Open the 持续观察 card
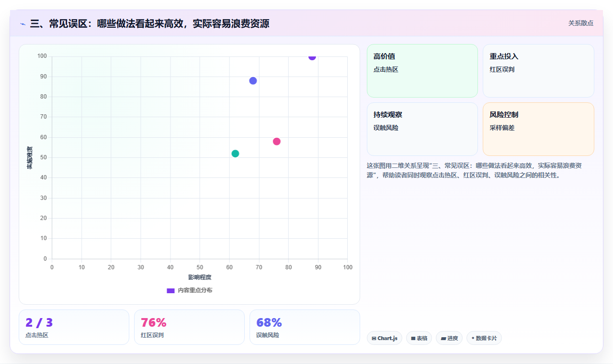Screen dimensions: 613x364 [422, 129]
